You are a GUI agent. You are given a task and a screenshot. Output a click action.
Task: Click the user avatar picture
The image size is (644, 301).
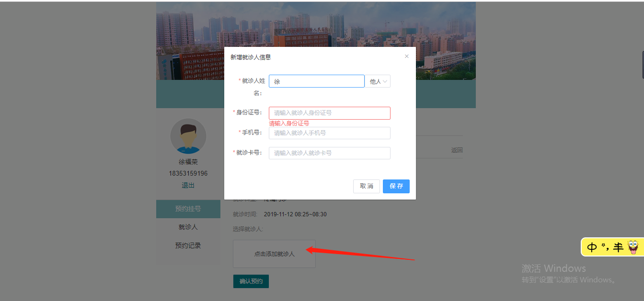[x=188, y=136]
